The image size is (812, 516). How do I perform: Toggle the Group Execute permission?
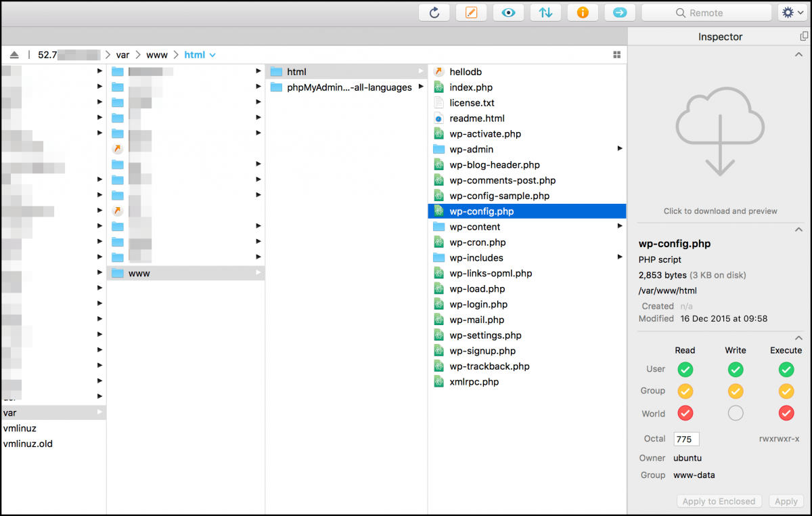click(x=786, y=391)
